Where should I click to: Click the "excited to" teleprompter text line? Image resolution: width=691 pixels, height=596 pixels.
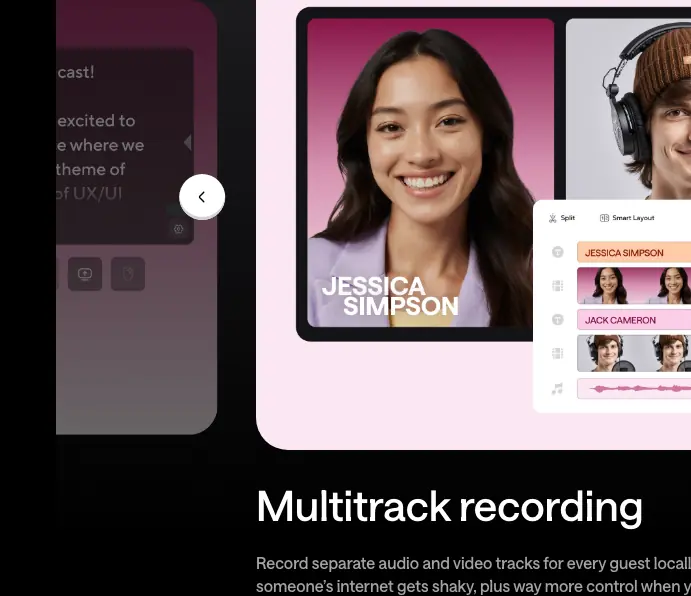tap(96, 121)
